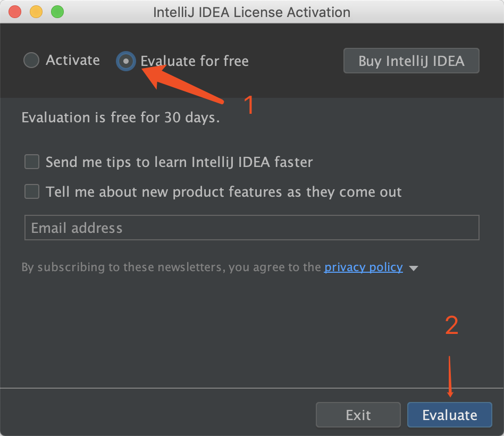
Task: Expand the privacy policy details arrow
Action: [x=414, y=268]
